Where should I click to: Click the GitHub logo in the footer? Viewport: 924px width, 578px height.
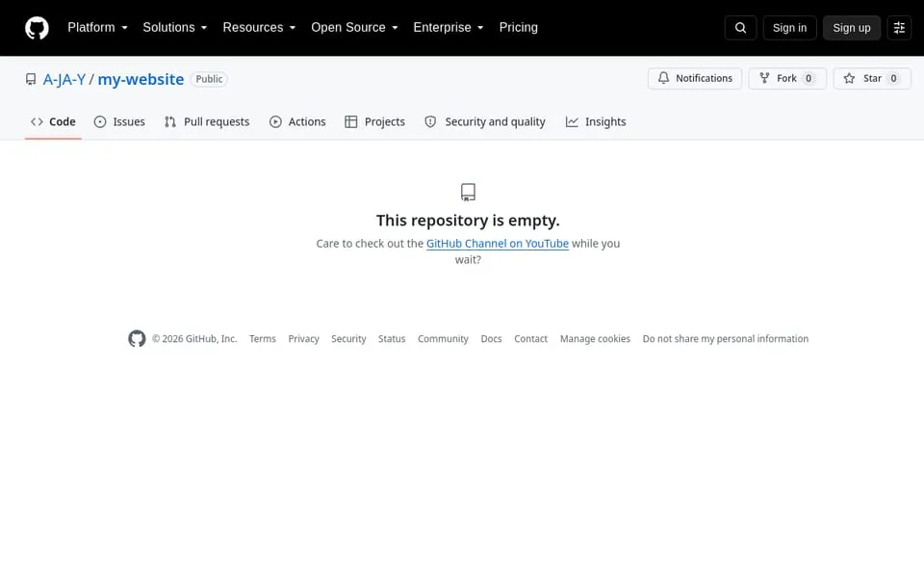pos(137,338)
